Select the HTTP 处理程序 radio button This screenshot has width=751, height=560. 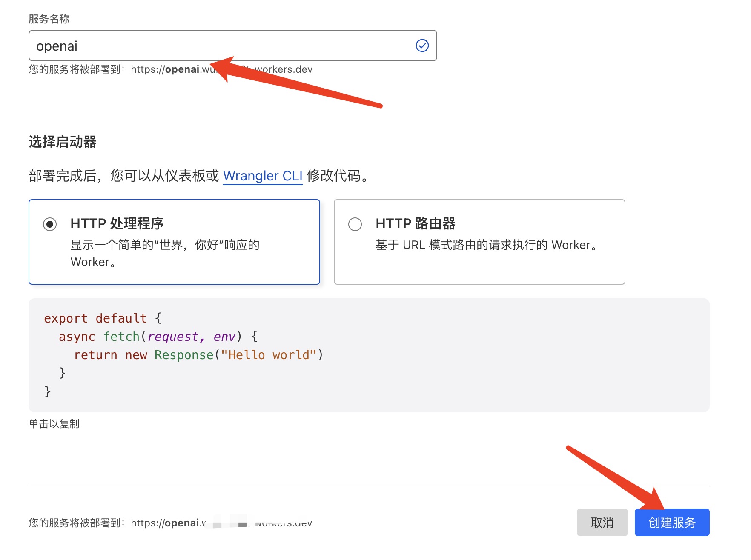[50, 224]
